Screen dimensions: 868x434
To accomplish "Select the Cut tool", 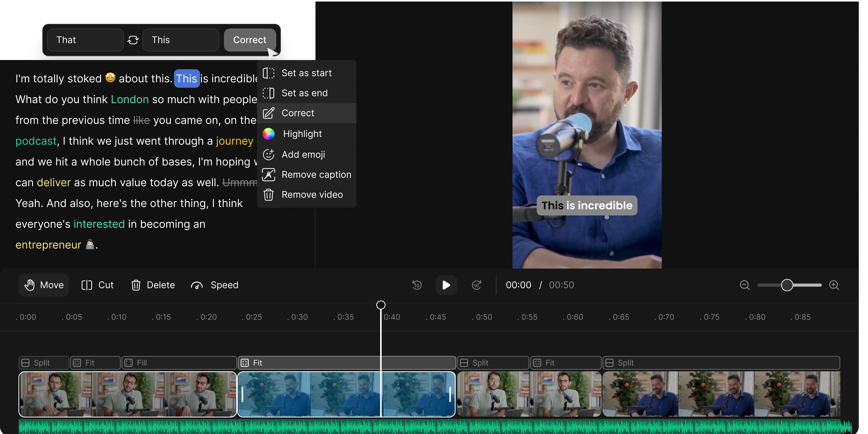I will click(97, 285).
